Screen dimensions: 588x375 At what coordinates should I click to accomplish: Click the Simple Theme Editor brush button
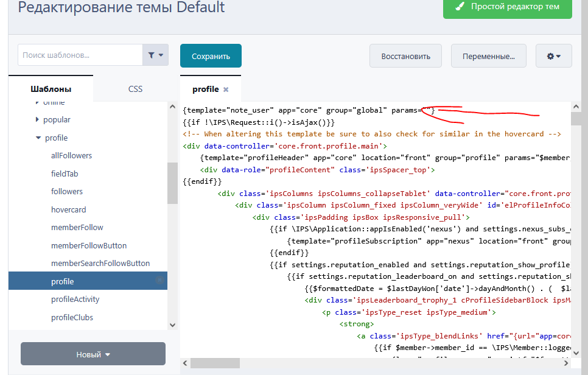508,7
